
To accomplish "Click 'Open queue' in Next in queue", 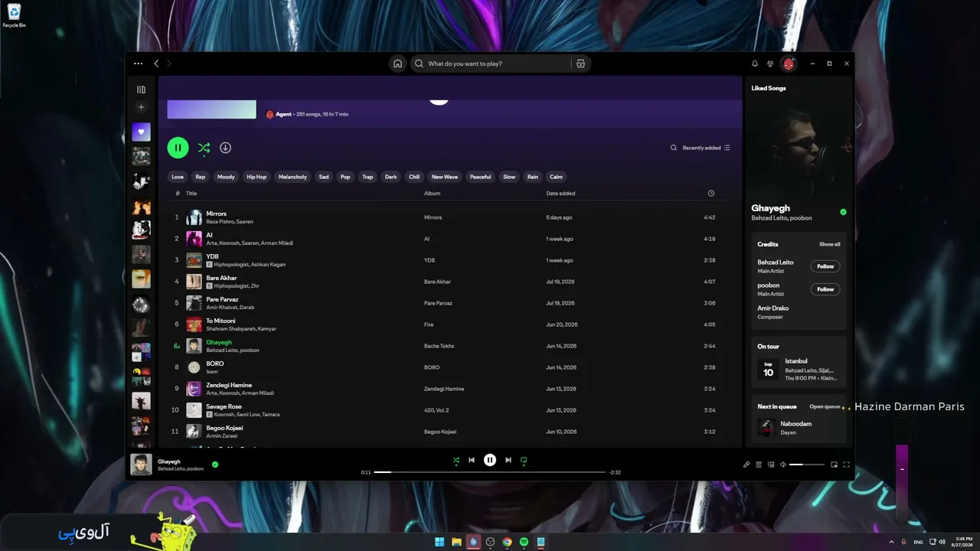I will pyautogui.click(x=825, y=406).
